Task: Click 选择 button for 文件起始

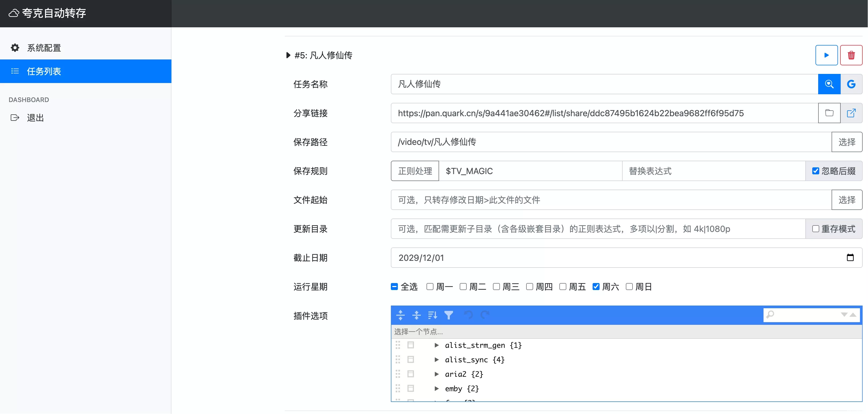Action: coord(847,200)
